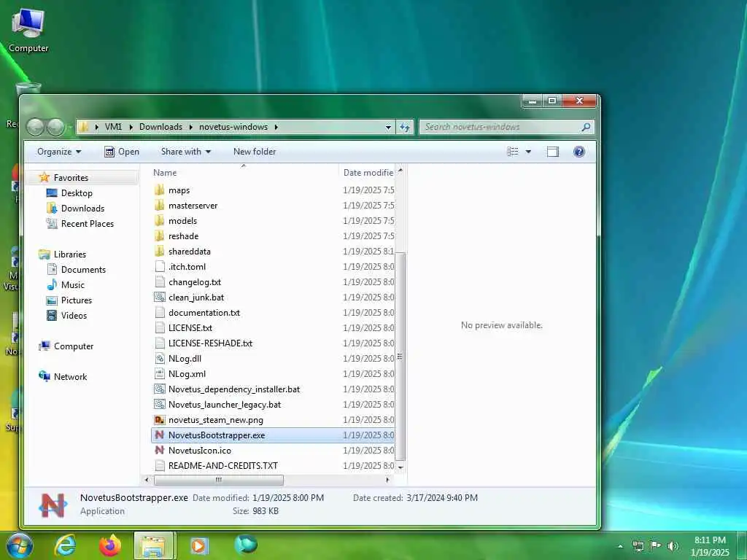
Task: Launch Firefox from taskbar
Action: click(110, 545)
